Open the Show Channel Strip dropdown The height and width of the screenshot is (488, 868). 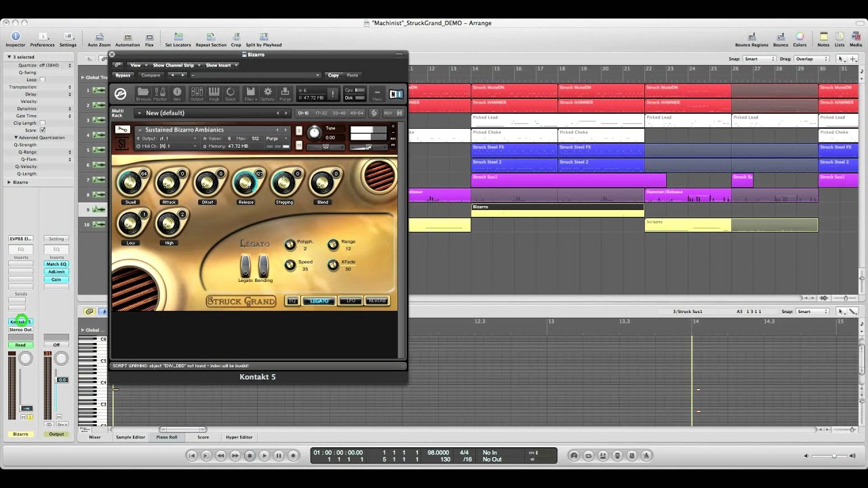pos(176,65)
